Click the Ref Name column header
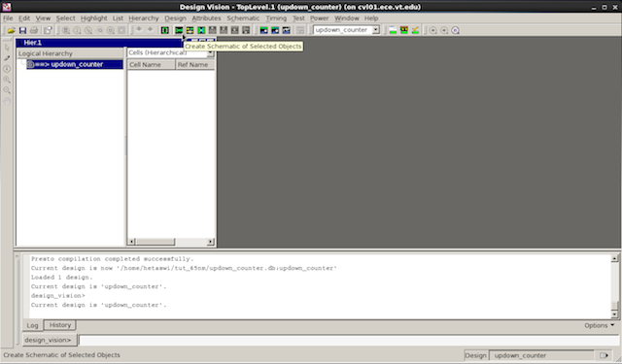This screenshot has width=622, height=364. point(194,65)
